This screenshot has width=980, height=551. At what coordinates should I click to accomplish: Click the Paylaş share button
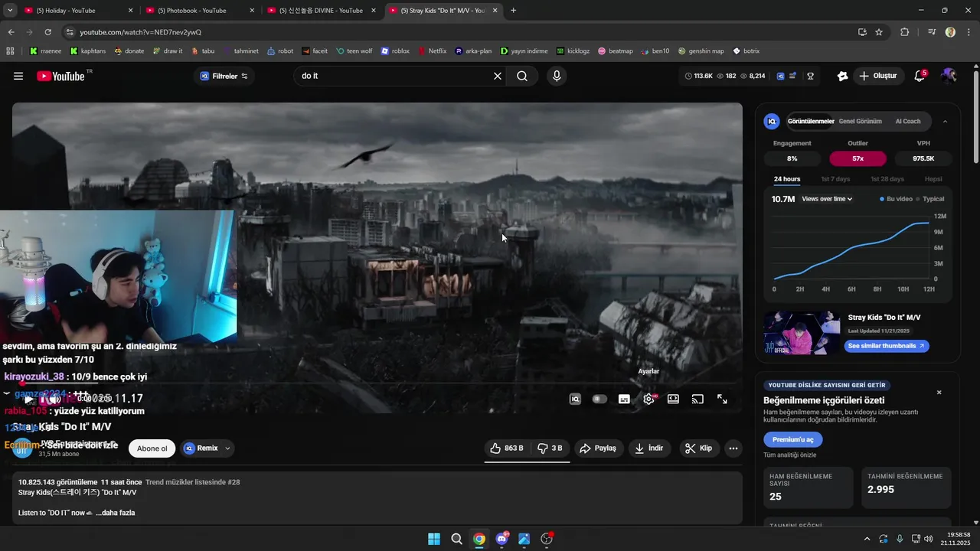point(598,448)
